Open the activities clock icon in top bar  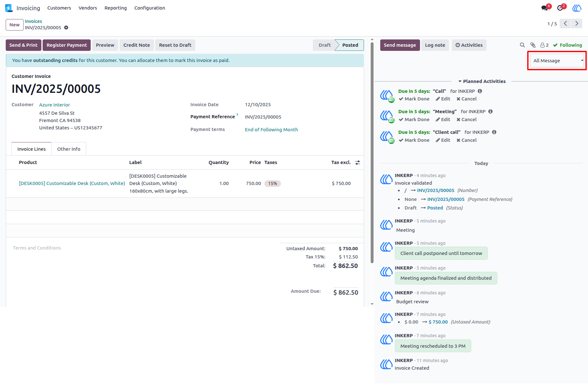coord(560,8)
